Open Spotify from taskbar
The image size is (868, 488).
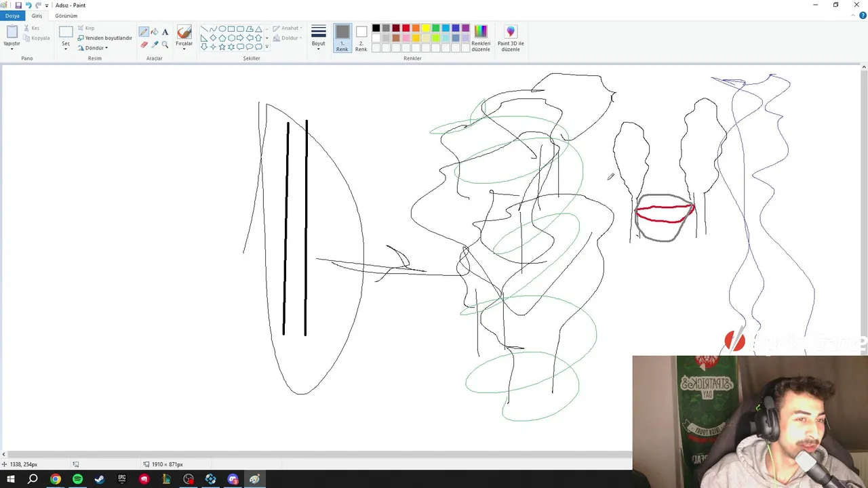(77, 479)
